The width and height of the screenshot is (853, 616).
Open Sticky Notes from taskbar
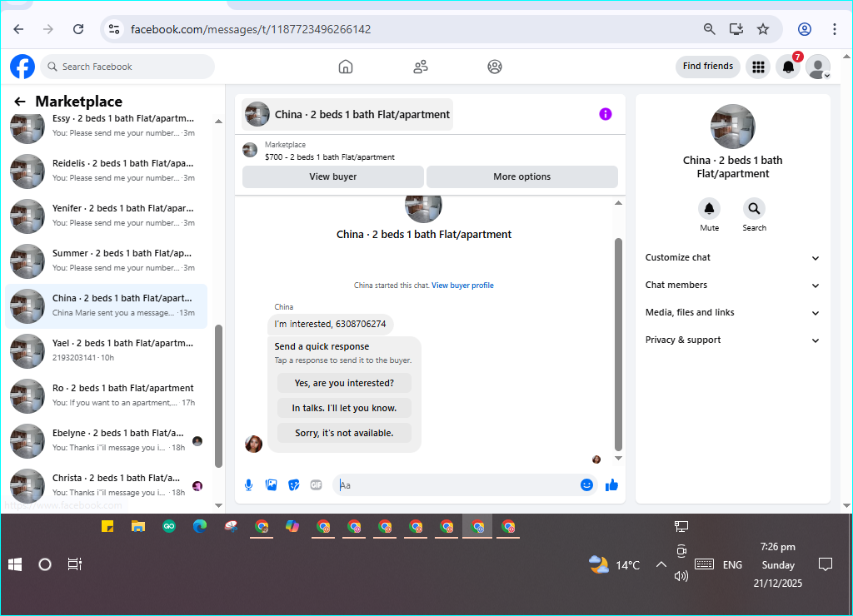pyautogui.click(x=107, y=526)
